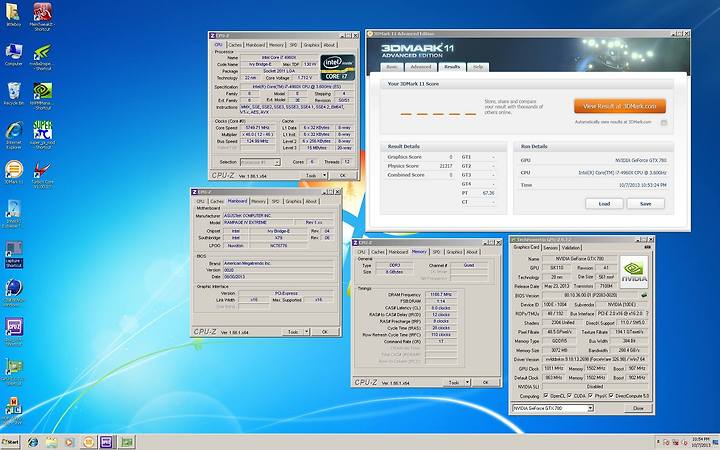Switch to GPU-Z green taskbar icon
This screenshot has width=720, height=450.
click(127, 442)
